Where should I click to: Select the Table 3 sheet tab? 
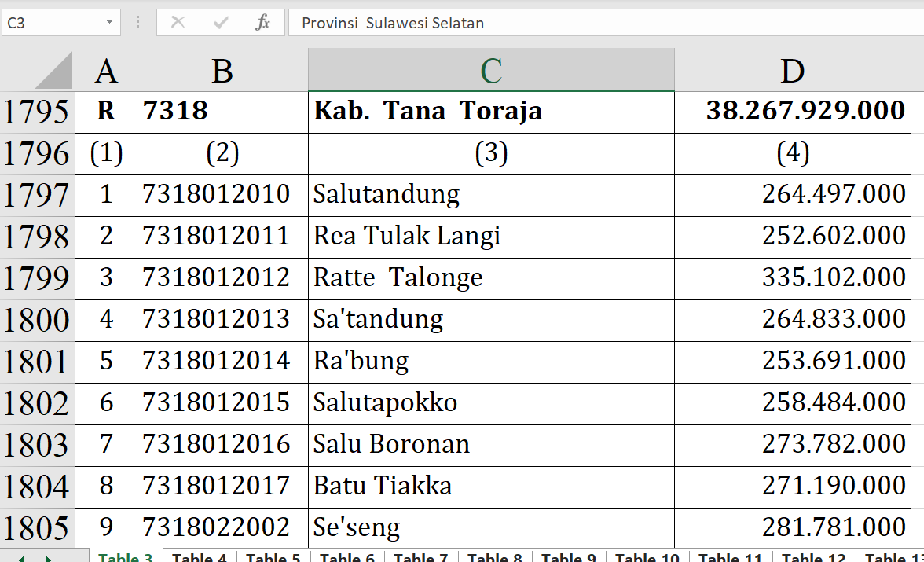pyautogui.click(x=126, y=557)
